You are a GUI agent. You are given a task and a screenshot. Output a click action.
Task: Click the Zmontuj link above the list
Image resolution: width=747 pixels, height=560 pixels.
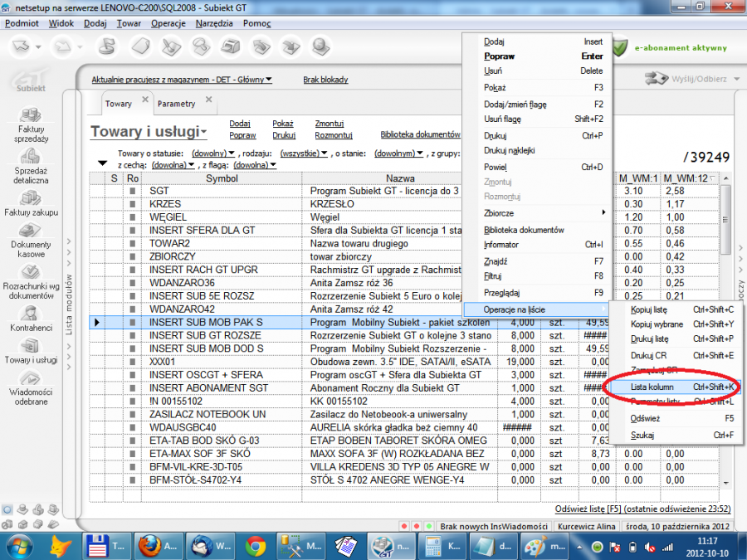tap(330, 124)
